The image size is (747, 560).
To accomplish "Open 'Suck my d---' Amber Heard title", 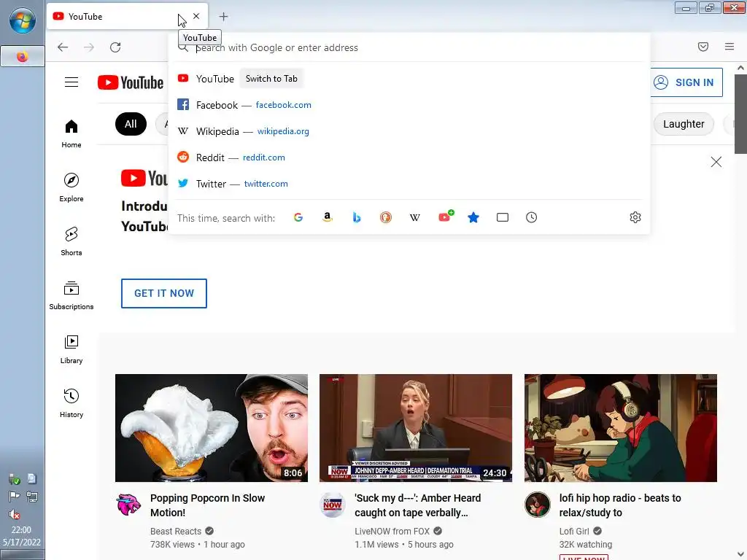I will pos(418,505).
